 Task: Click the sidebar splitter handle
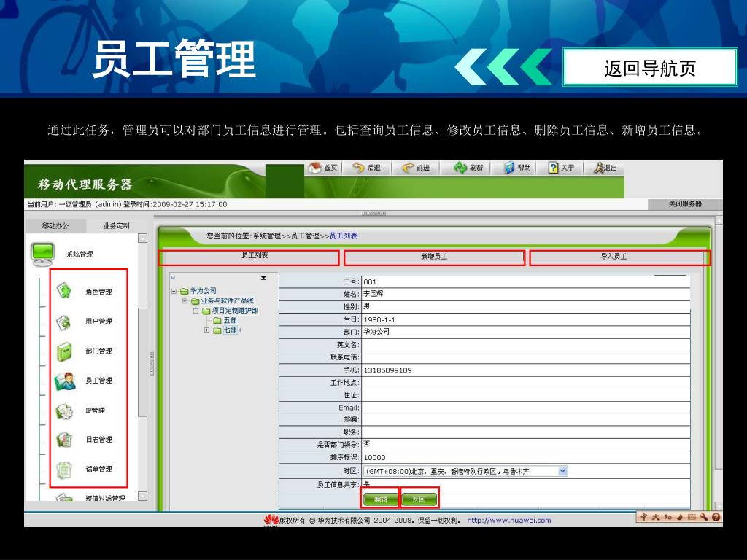point(152,363)
